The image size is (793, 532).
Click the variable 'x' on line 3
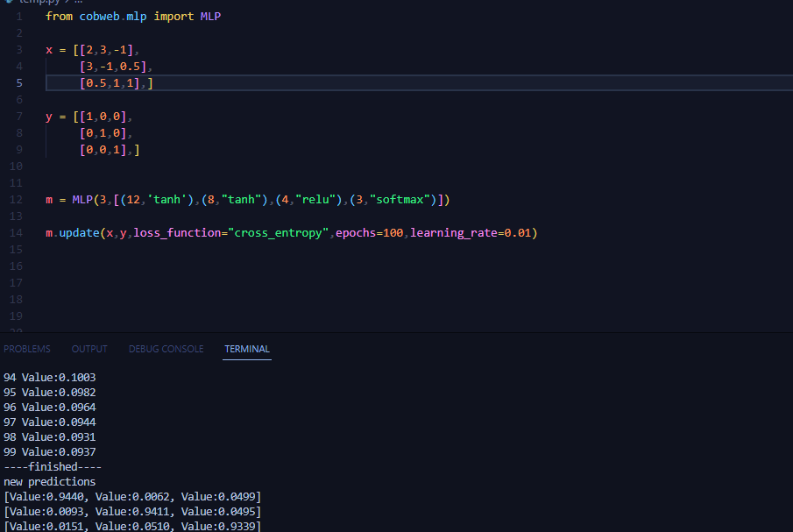tap(49, 50)
